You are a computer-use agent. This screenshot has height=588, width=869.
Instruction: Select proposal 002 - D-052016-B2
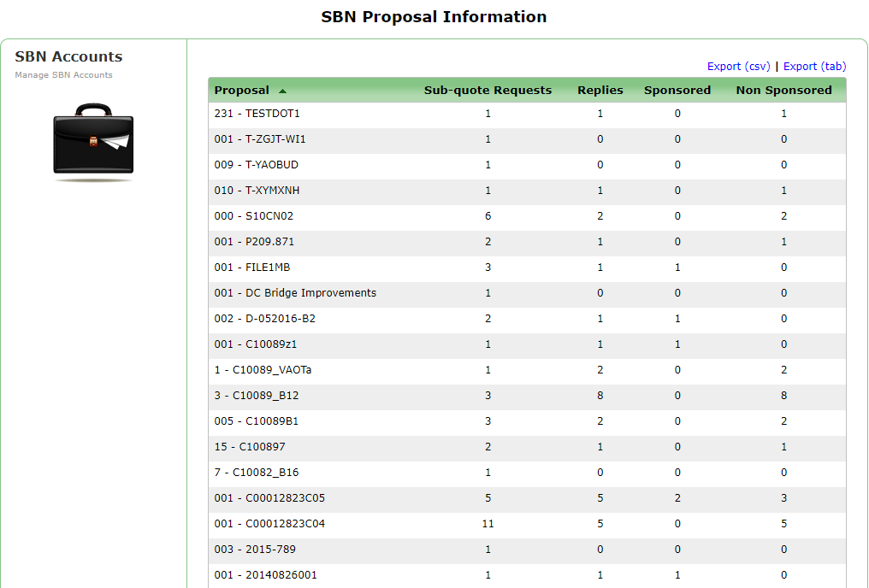[264, 319]
